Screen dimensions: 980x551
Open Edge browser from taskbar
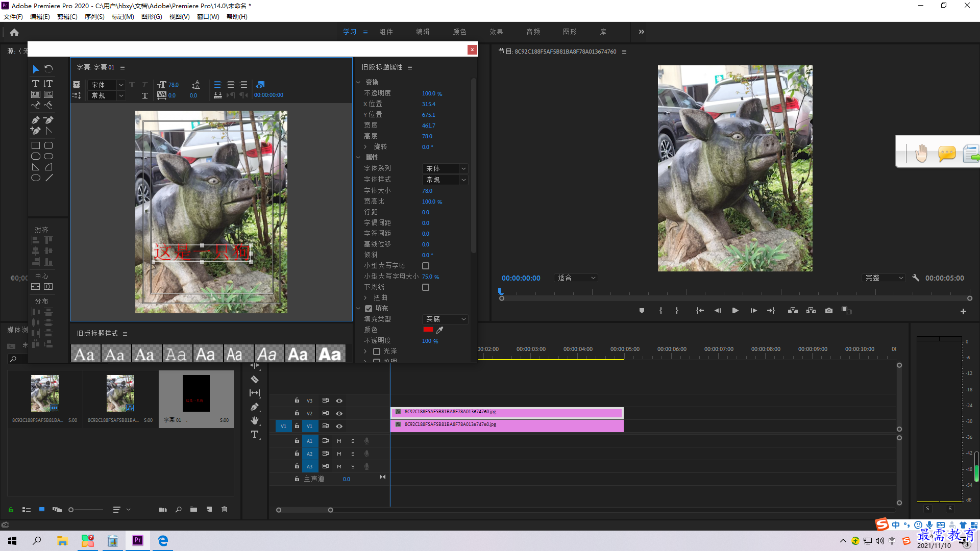(163, 540)
